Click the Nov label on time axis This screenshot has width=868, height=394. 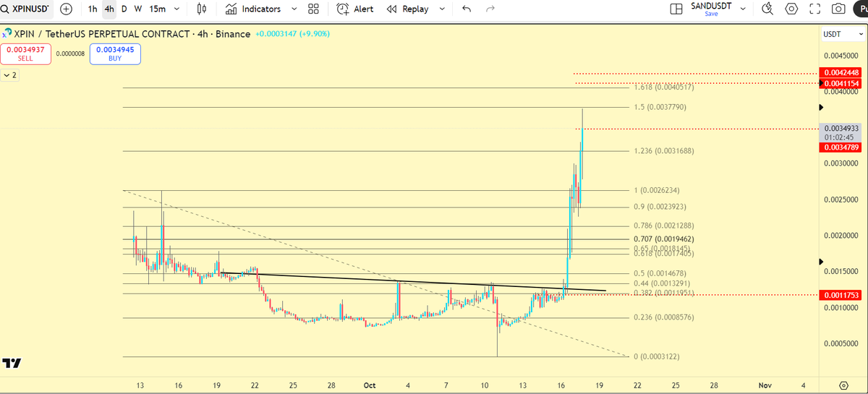click(765, 385)
